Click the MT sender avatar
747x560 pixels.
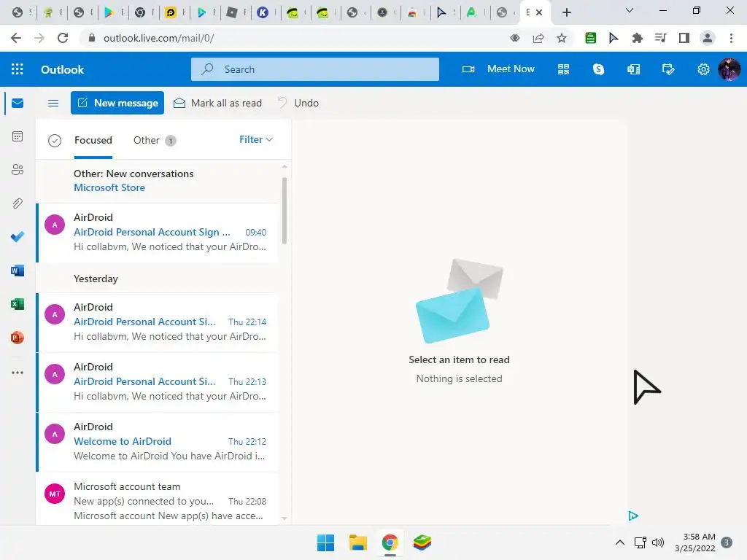[55, 494]
